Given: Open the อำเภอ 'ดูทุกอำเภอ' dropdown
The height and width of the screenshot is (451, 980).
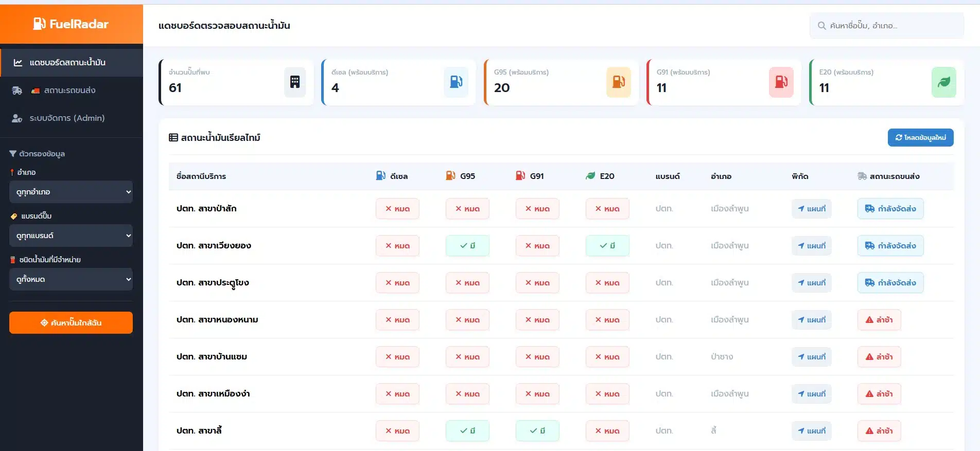Looking at the screenshot, I should click(x=71, y=192).
